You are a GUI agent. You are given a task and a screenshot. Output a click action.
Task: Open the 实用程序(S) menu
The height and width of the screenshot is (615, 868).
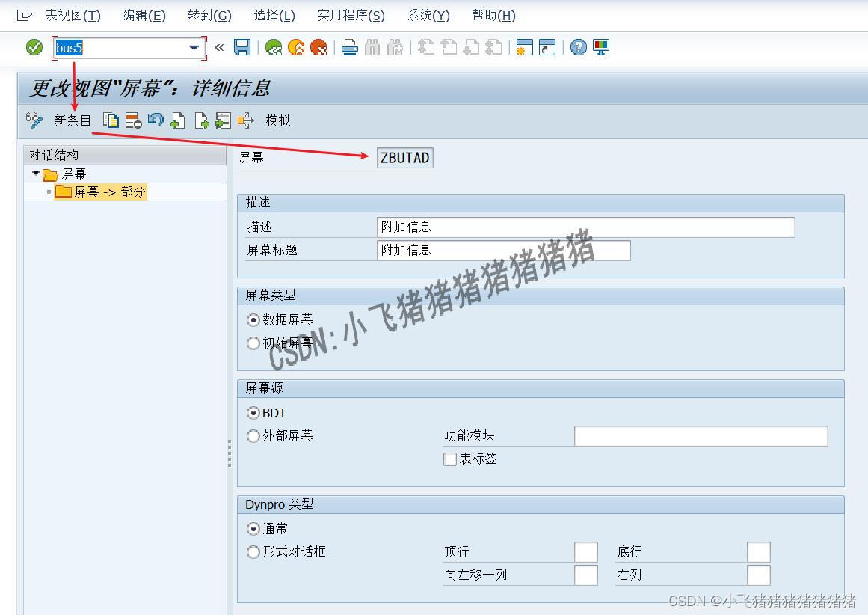(x=351, y=16)
